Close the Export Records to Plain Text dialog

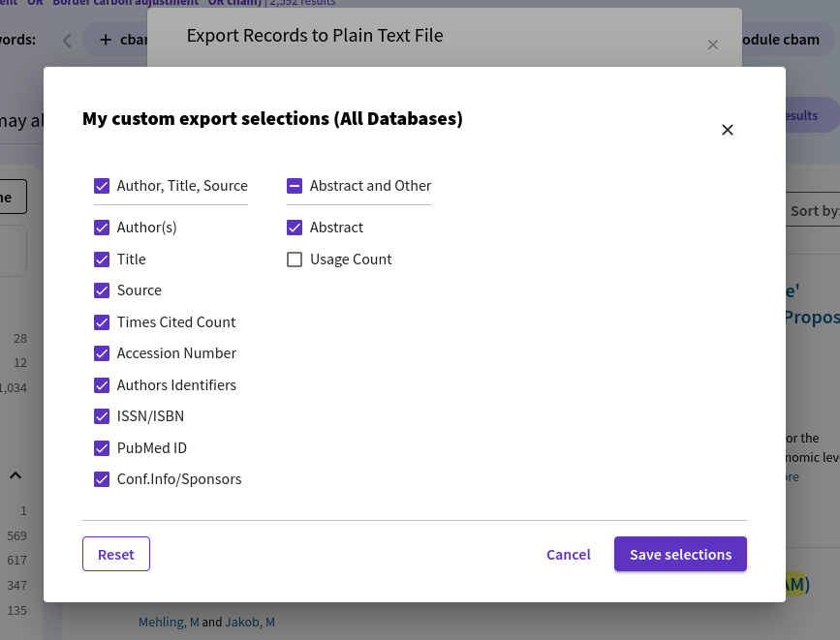pos(713,45)
